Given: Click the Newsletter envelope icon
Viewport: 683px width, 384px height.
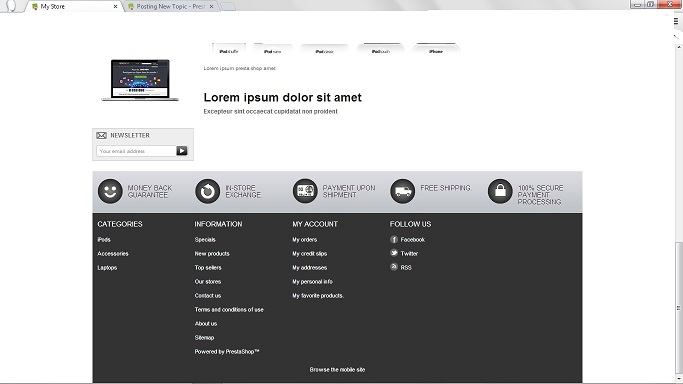Looking at the screenshot, I should 101,135.
